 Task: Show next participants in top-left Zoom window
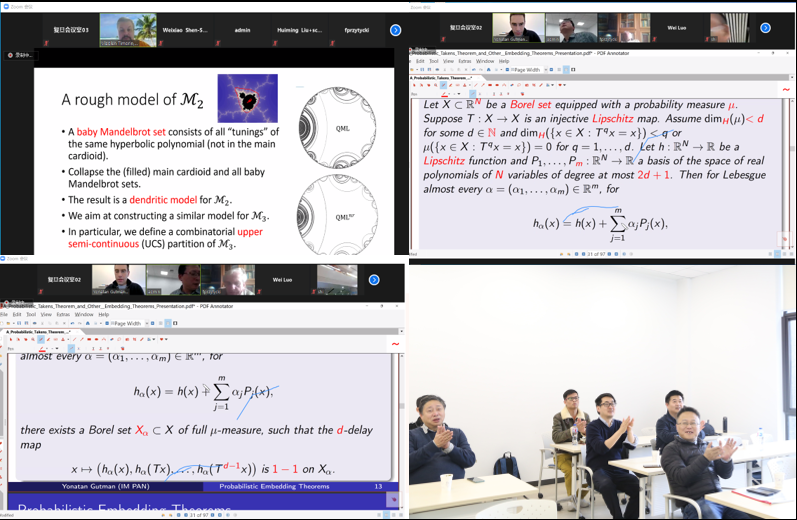click(x=395, y=30)
